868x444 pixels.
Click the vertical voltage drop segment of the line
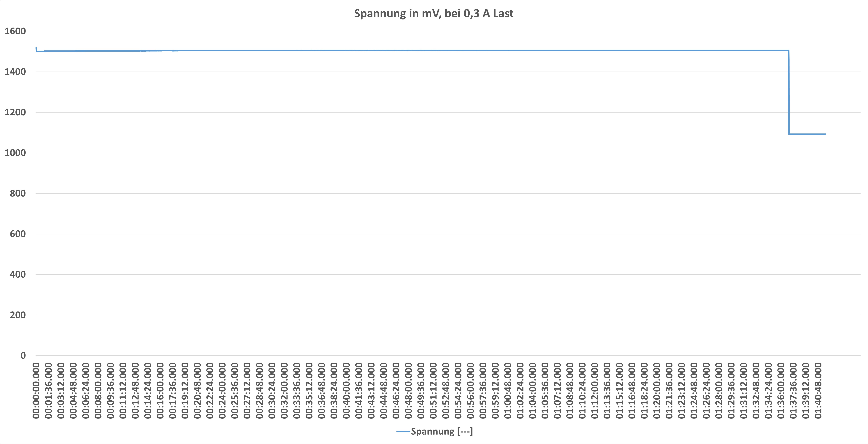(x=789, y=92)
